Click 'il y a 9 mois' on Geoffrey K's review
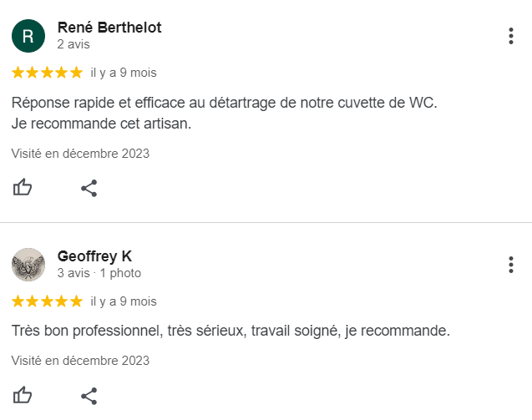The image size is (532, 420). click(124, 301)
